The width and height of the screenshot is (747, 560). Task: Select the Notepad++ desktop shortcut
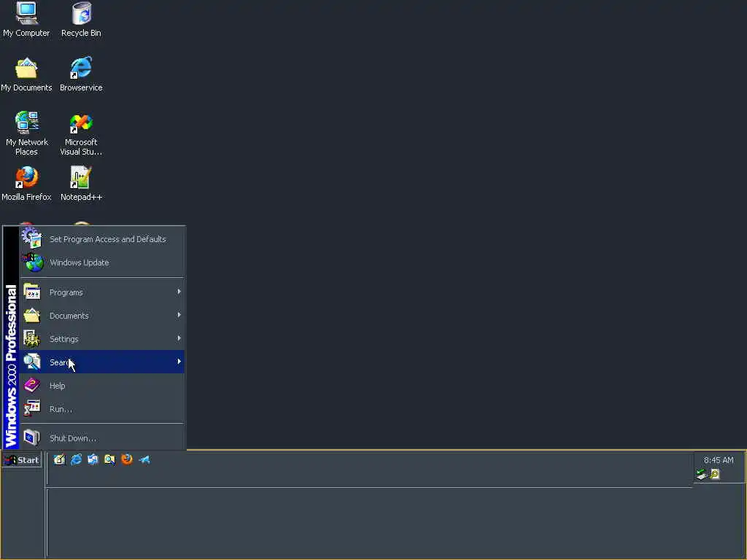(x=81, y=183)
